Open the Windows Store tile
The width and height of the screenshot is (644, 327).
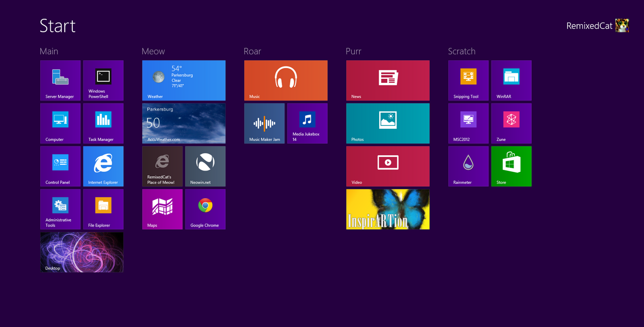[x=512, y=166]
